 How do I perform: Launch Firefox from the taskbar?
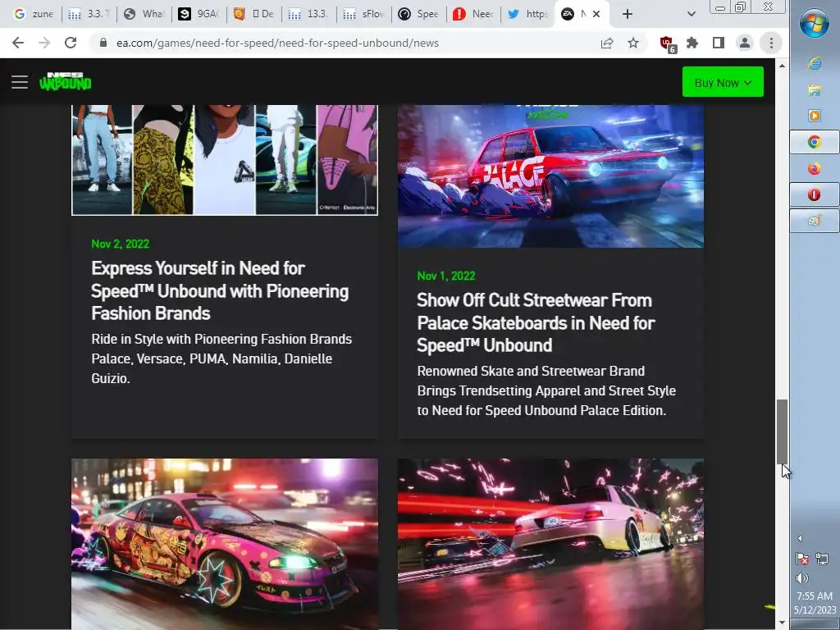tap(815, 168)
